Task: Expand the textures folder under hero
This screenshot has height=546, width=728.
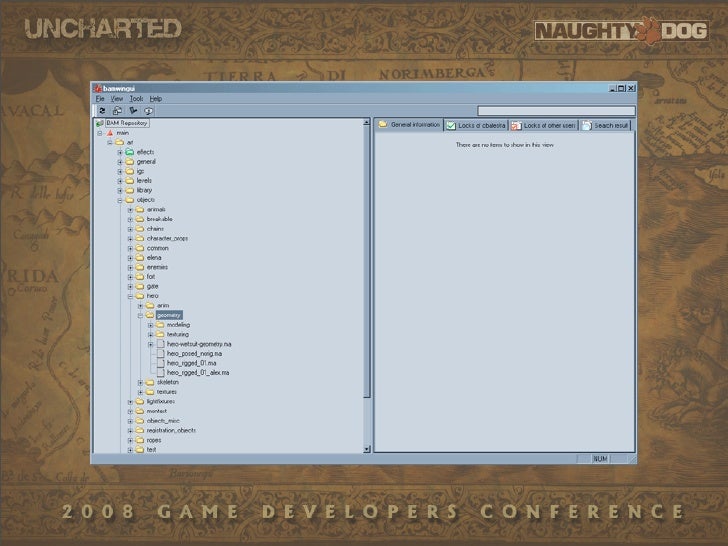Action: coord(141,392)
